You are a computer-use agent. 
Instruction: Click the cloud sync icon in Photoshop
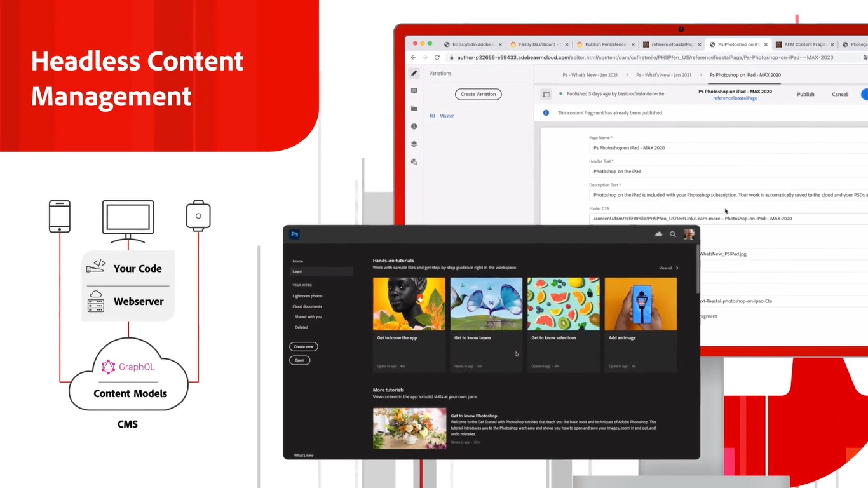(659, 234)
